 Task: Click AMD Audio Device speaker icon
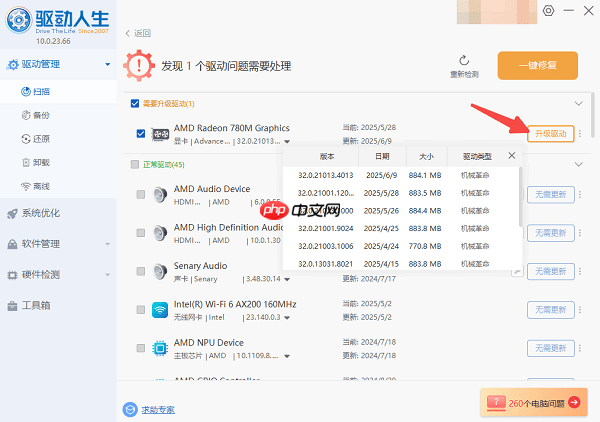160,195
